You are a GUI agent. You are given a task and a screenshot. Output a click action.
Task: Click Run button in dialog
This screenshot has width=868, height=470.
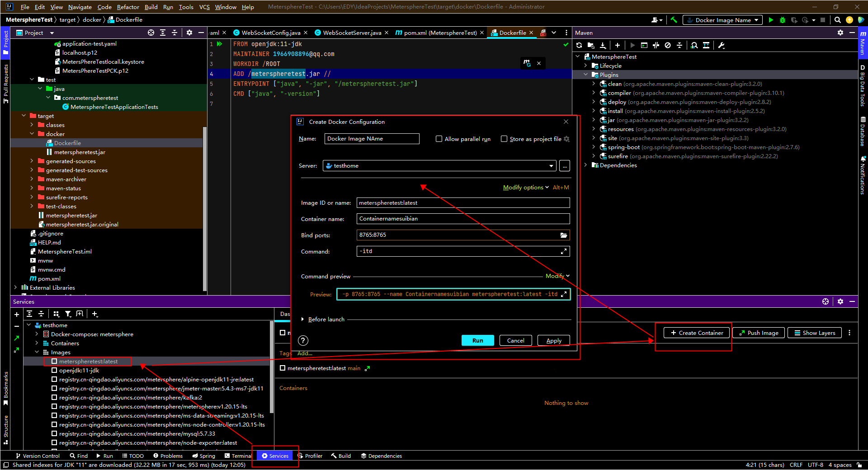click(477, 340)
